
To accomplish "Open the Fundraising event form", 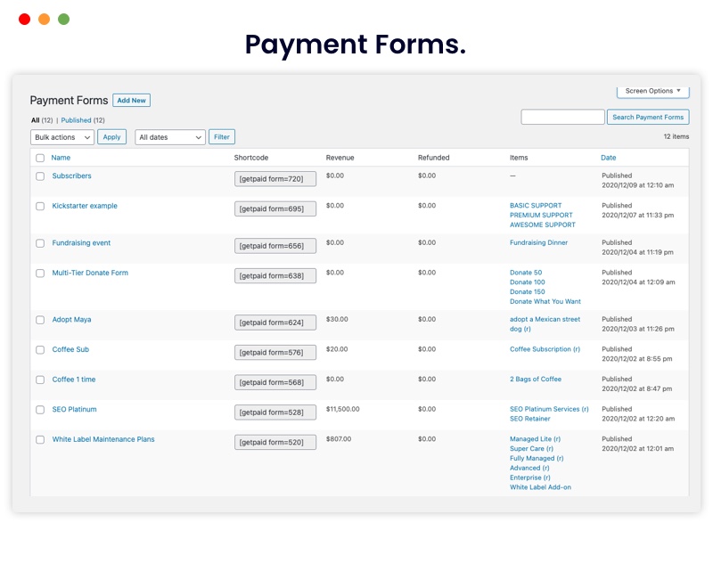I will coord(81,243).
